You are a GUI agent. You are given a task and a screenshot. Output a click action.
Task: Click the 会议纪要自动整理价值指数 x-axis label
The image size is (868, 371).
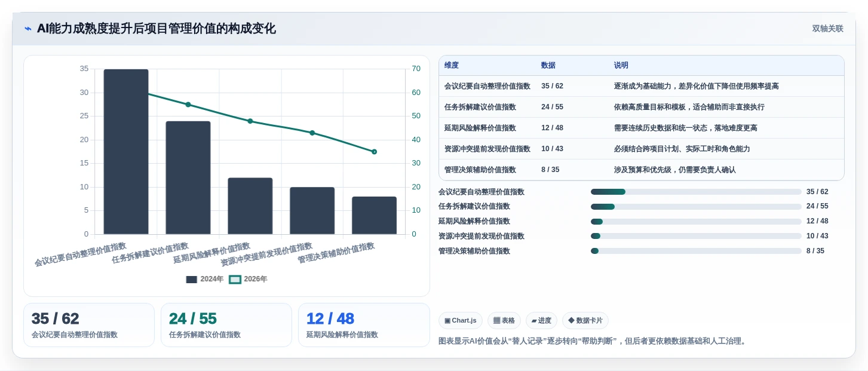pos(81,255)
